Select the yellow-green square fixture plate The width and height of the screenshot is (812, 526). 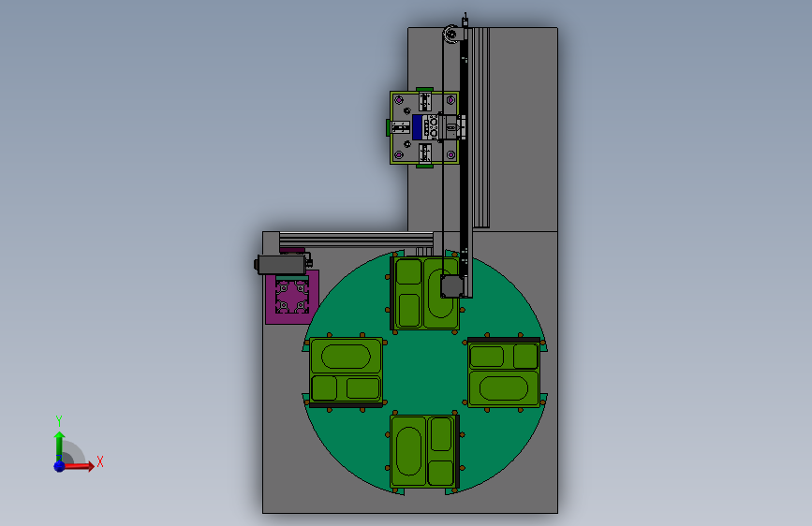coord(424,127)
